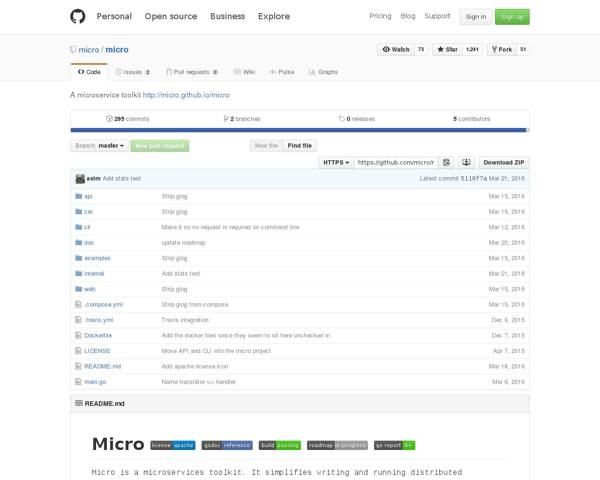This screenshot has height=480, width=600.
Task: Open the HTTPS protocol dropdown
Action: click(x=335, y=162)
